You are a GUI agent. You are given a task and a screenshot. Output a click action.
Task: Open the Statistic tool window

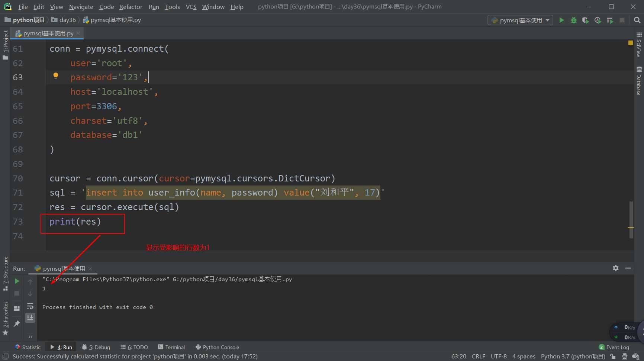coord(28,347)
